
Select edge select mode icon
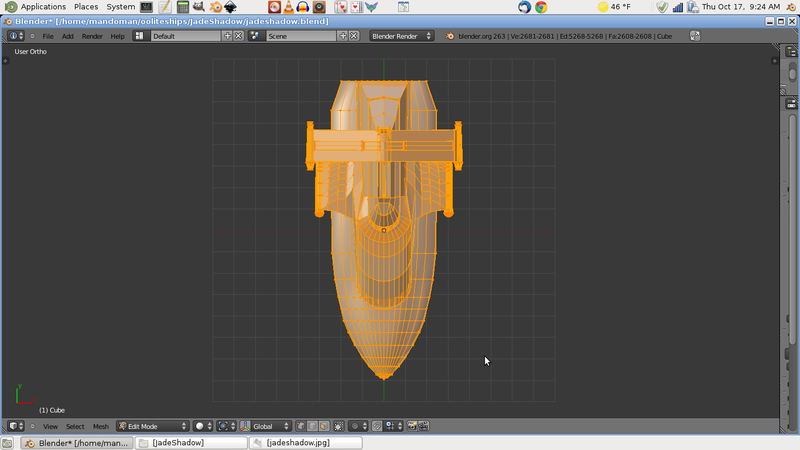click(311, 426)
